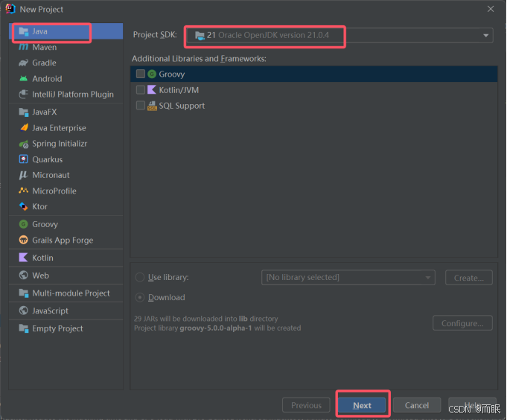Click the Kotlin sidebar K icon
The image size is (507, 420).
pyautogui.click(x=24, y=258)
